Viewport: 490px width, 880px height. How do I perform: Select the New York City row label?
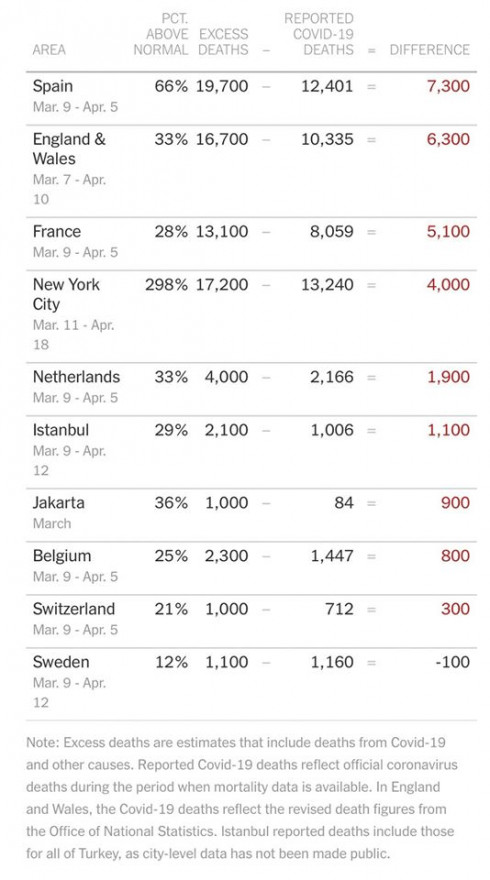[66, 294]
